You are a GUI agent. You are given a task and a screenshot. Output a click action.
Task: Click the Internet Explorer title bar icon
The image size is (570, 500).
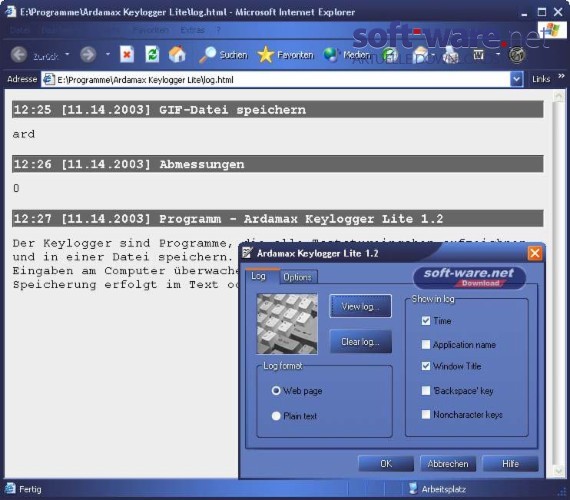point(10,12)
